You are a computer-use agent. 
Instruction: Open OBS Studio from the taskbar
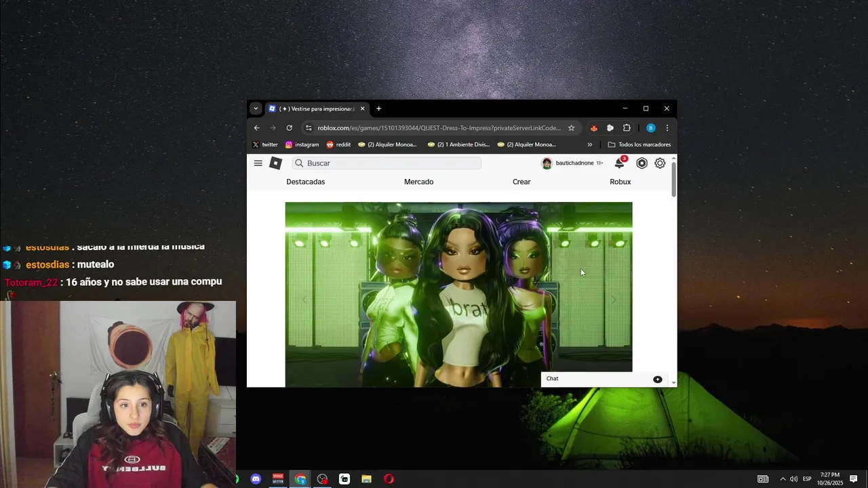tap(322, 479)
